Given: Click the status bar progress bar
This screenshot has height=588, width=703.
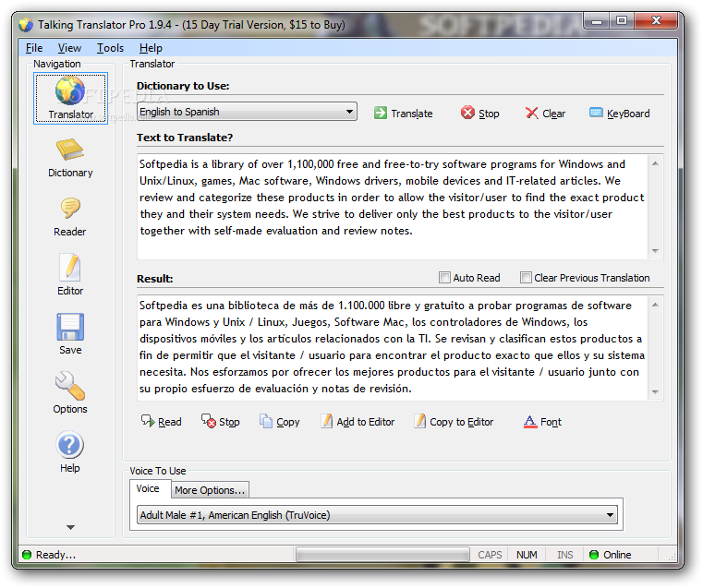Looking at the screenshot, I should 382,555.
